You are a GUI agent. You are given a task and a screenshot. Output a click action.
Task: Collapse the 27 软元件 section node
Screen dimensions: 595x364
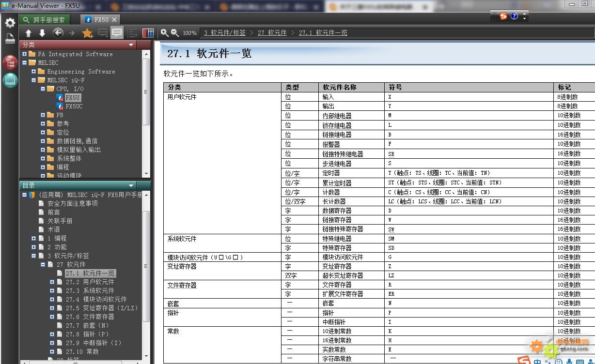[x=43, y=264]
